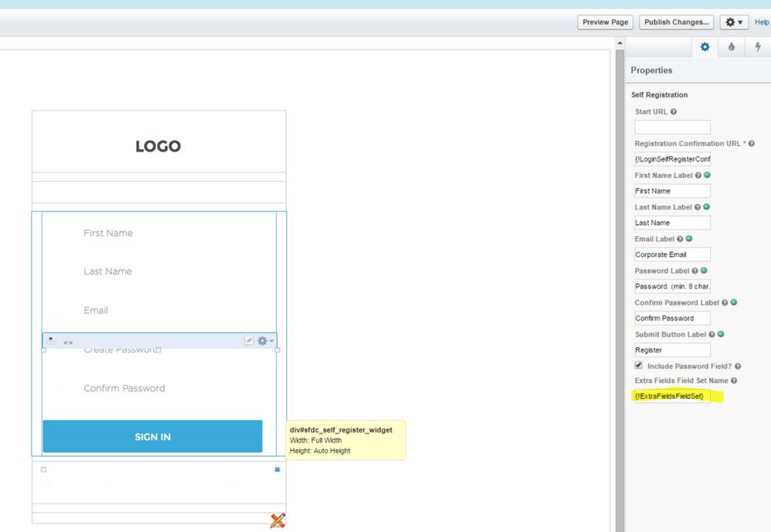Screen dimensions: 771x532
Task: Click globe icon beside Password Label
Action: pos(704,271)
